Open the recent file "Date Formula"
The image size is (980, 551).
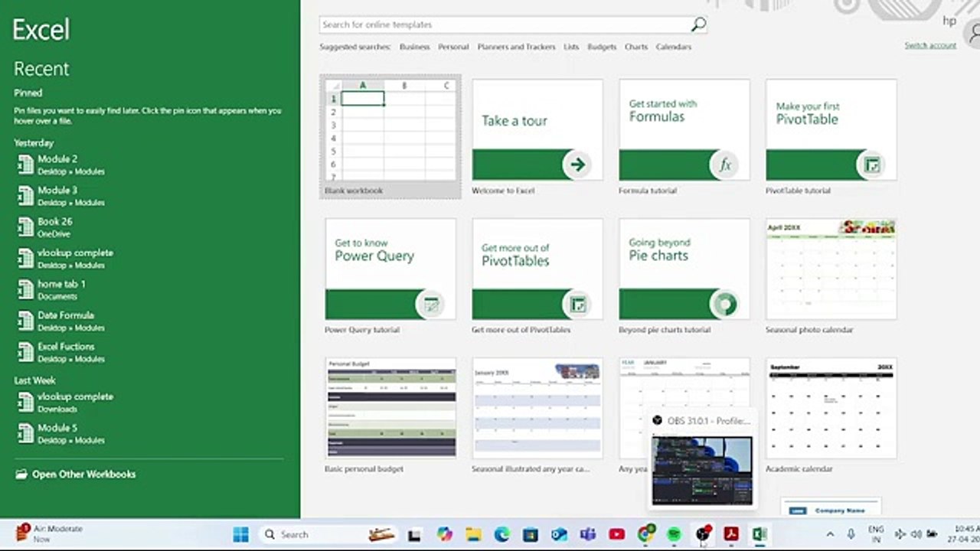point(149,321)
